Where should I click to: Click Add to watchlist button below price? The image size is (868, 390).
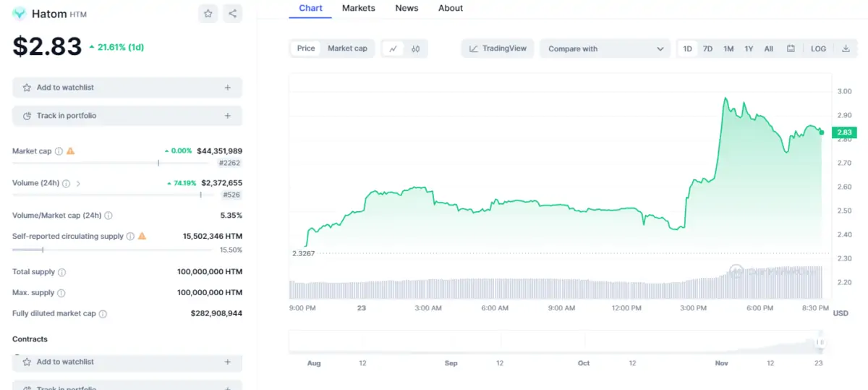coord(127,88)
